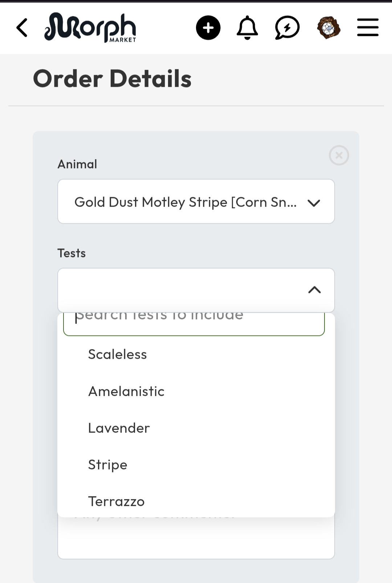Open the messages chat bubble icon
The image size is (392, 583).
pyautogui.click(x=287, y=28)
